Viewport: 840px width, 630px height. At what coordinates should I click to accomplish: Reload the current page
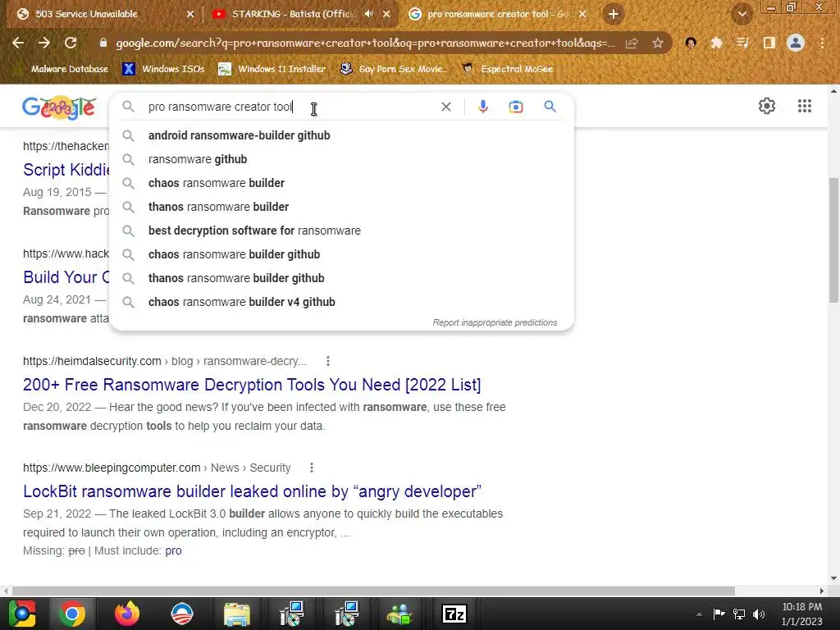point(71,43)
